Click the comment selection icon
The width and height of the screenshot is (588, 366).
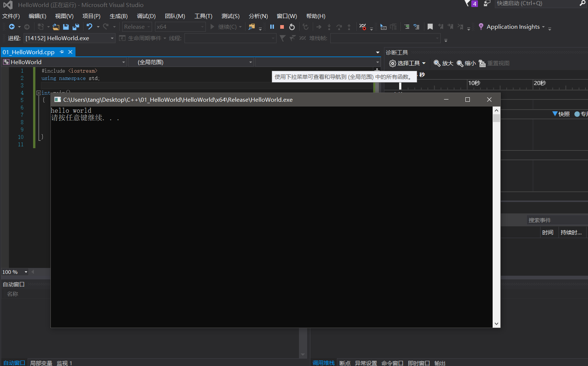pos(407,27)
